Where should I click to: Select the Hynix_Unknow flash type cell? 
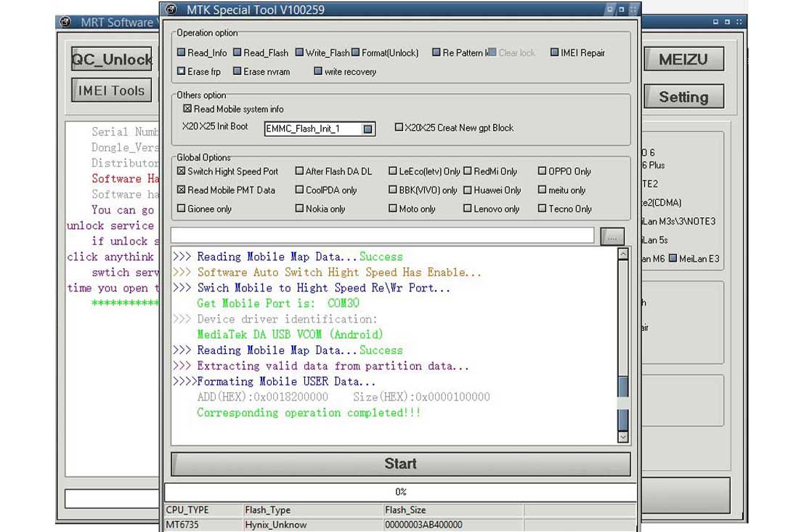click(313, 524)
